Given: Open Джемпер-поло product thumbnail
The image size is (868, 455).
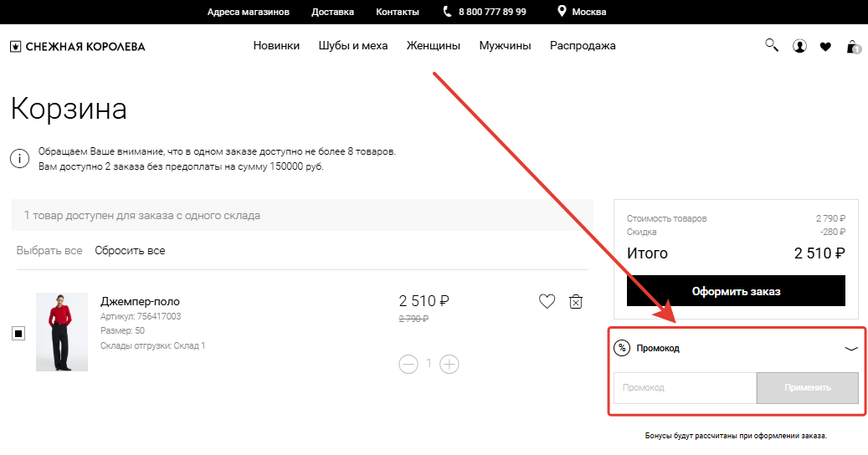Looking at the screenshot, I should [x=62, y=332].
